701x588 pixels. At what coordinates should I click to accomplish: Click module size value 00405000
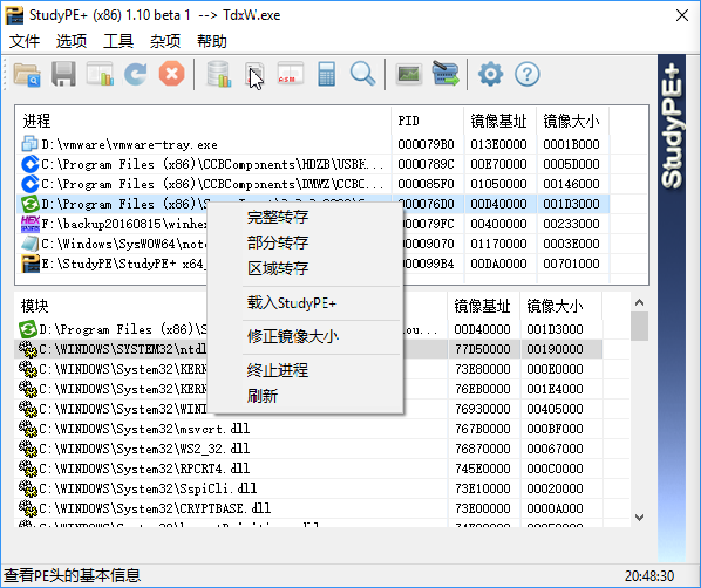click(x=555, y=409)
